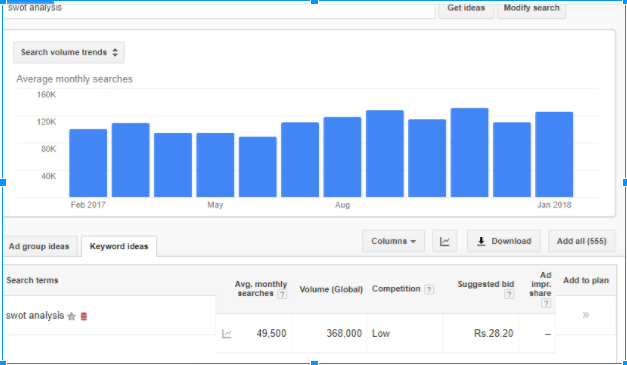Toggle the chart view icon button
This screenshot has width=627, height=365.
[444, 241]
